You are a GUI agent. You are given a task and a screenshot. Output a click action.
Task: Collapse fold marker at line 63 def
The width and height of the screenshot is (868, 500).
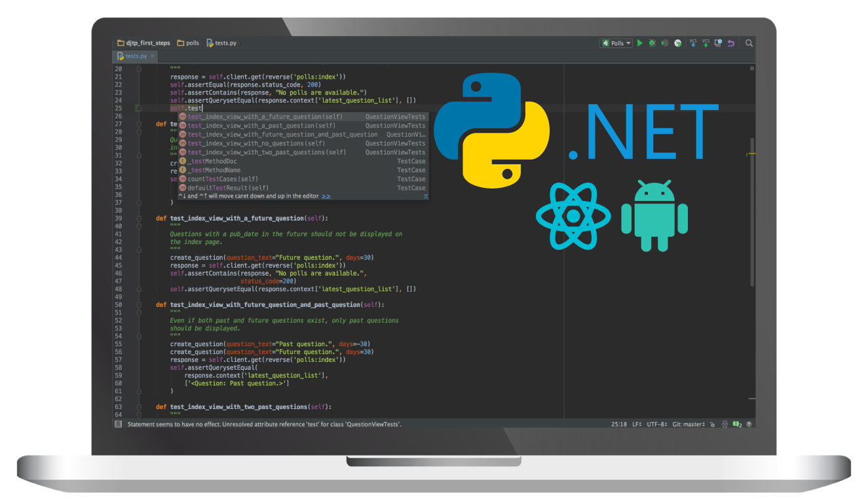(x=138, y=407)
